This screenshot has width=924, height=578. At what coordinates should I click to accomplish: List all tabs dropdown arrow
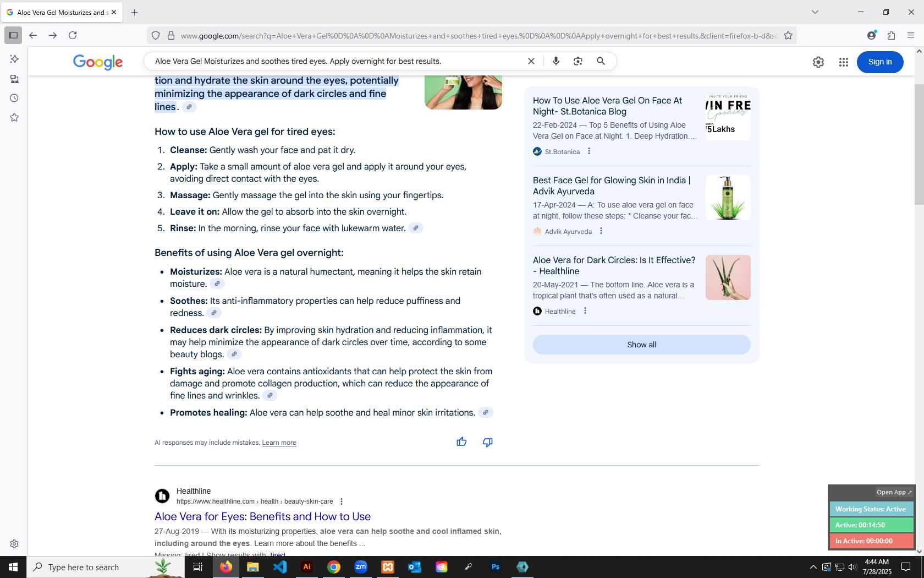pos(815,12)
